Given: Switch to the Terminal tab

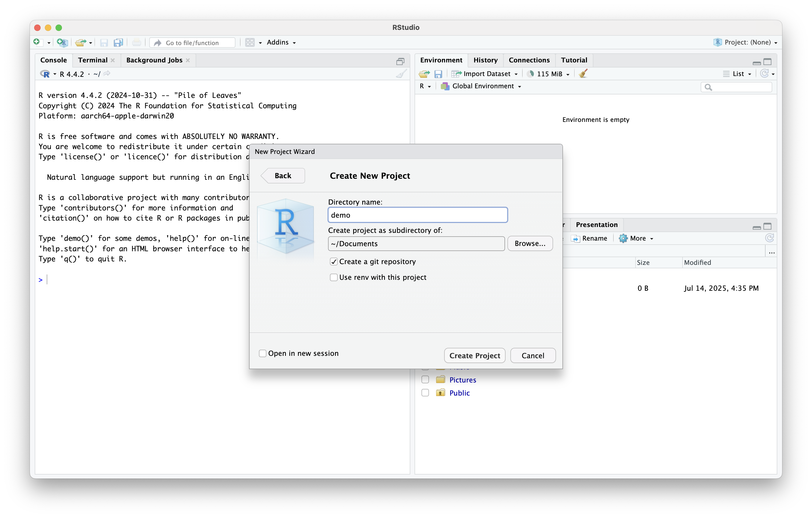Looking at the screenshot, I should [x=93, y=60].
